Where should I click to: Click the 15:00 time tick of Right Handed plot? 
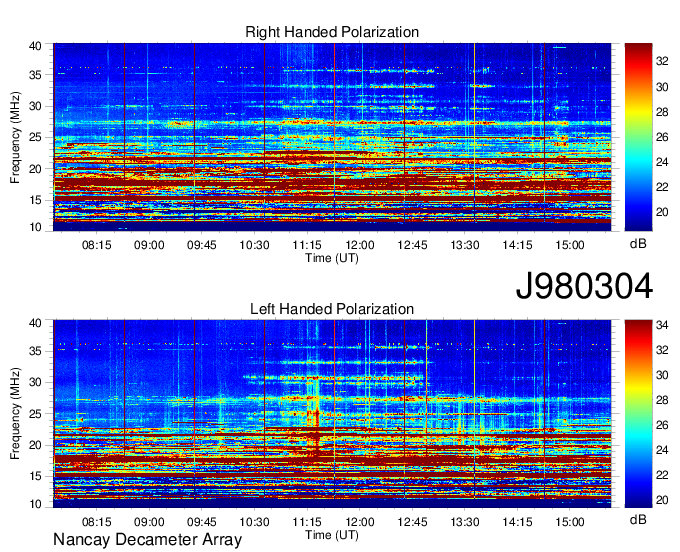569,245
